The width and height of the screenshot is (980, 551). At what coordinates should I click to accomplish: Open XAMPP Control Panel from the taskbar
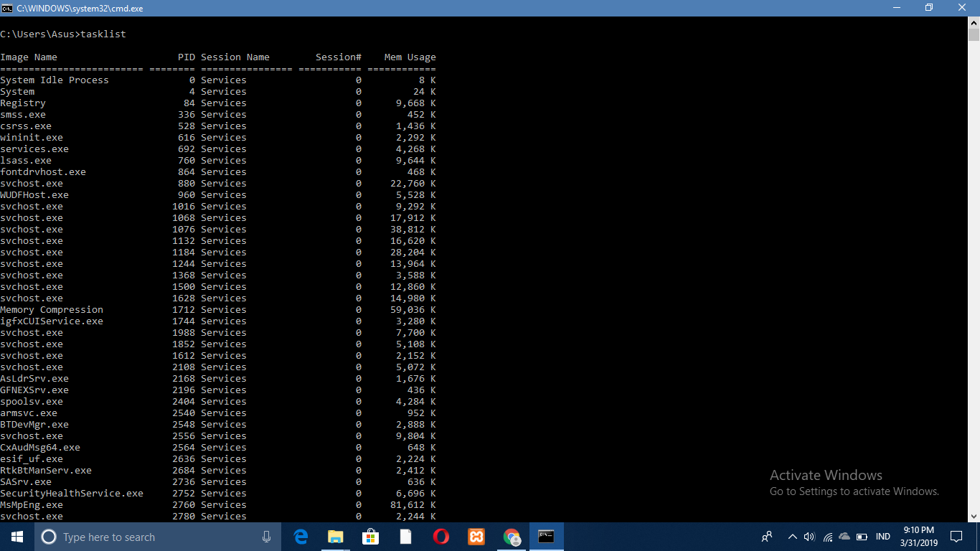[x=476, y=536]
